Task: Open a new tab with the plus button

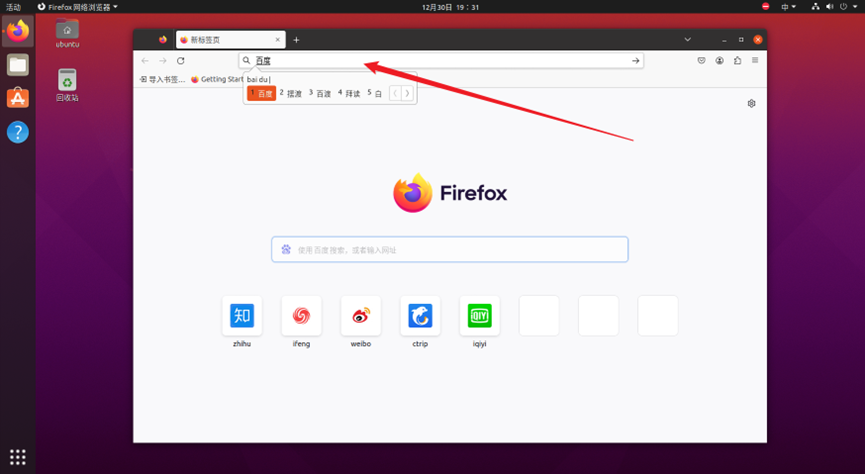Action: tap(296, 40)
